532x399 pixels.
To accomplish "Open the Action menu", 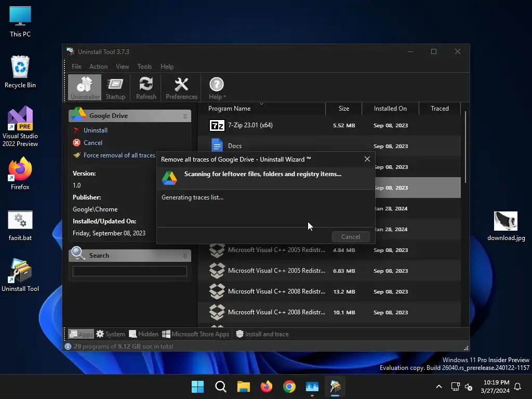I will click(x=98, y=66).
